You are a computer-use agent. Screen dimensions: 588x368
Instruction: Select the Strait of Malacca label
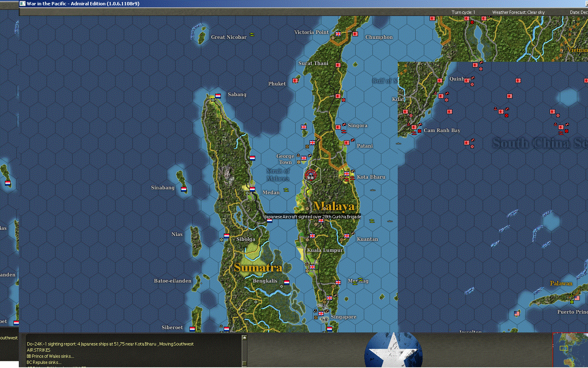(278, 175)
